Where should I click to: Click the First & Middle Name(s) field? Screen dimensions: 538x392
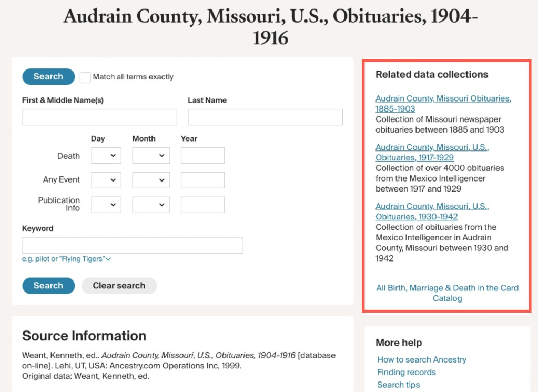(x=99, y=117)
